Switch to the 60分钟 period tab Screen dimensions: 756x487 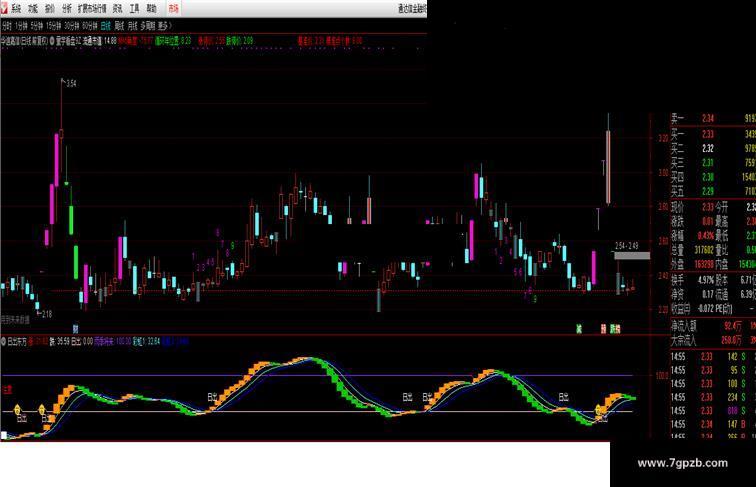click(90, 26)
